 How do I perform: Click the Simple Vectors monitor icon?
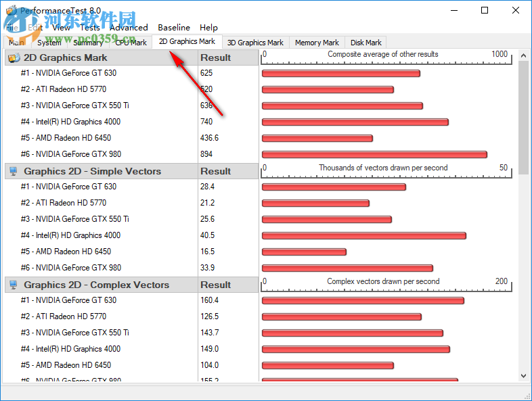(14, 171)
